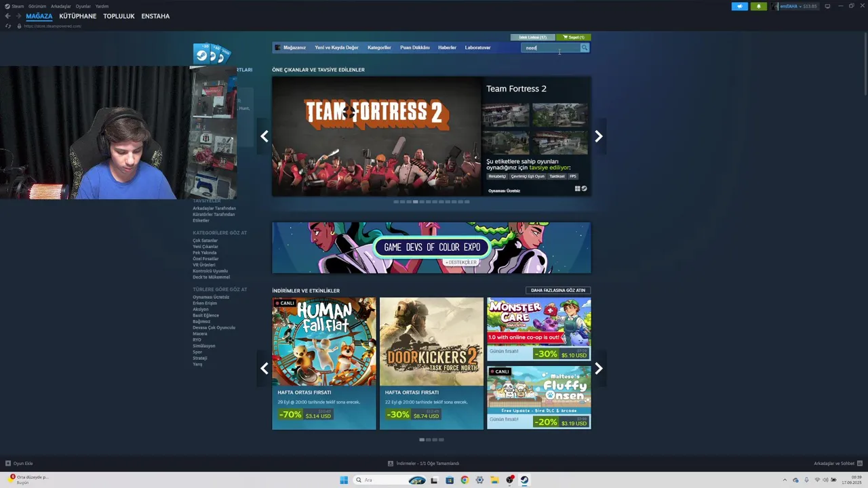Open the Human Fall Flat deal card
The height and width of the screenshot is (488, 868).
(324, 363)
